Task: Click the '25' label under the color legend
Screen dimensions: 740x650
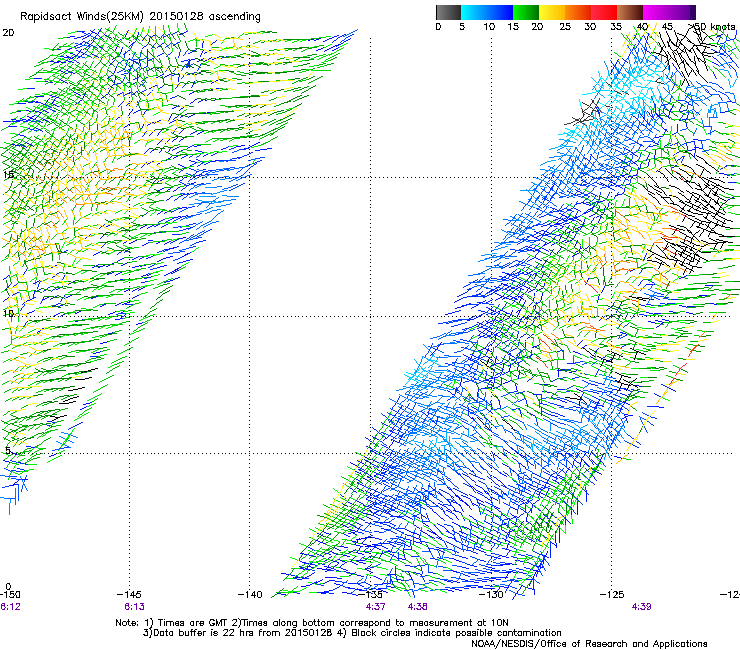Action: click(x=565, y=27)
